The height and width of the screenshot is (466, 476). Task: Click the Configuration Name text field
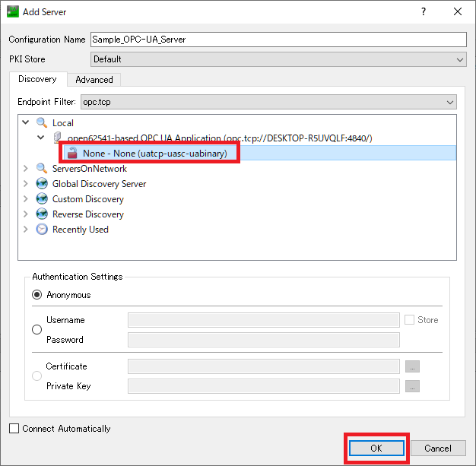pos(278,40)
